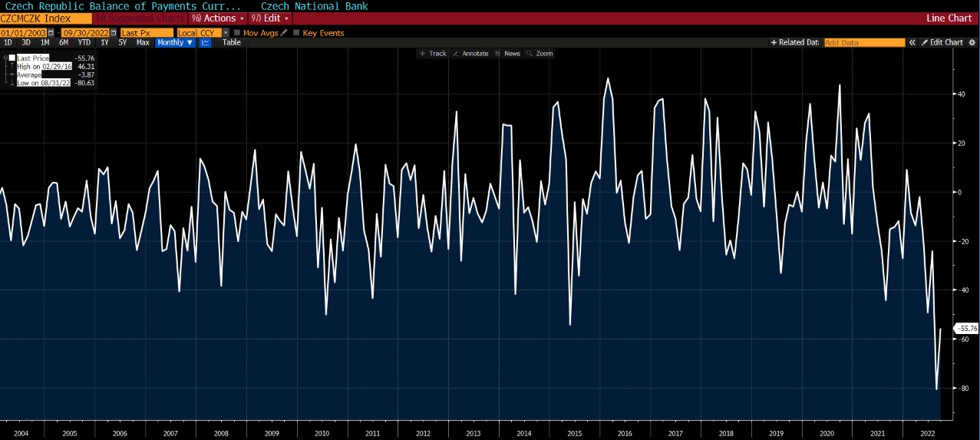Activate the Track crosshair tool
The height and width of the screenshot is (440, 980).
click(433, 54)
